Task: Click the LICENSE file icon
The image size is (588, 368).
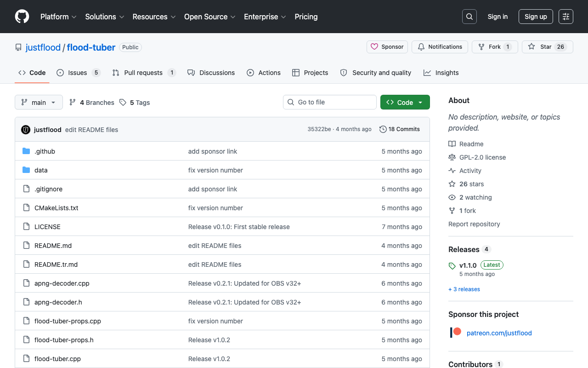Action: [26, 227]
